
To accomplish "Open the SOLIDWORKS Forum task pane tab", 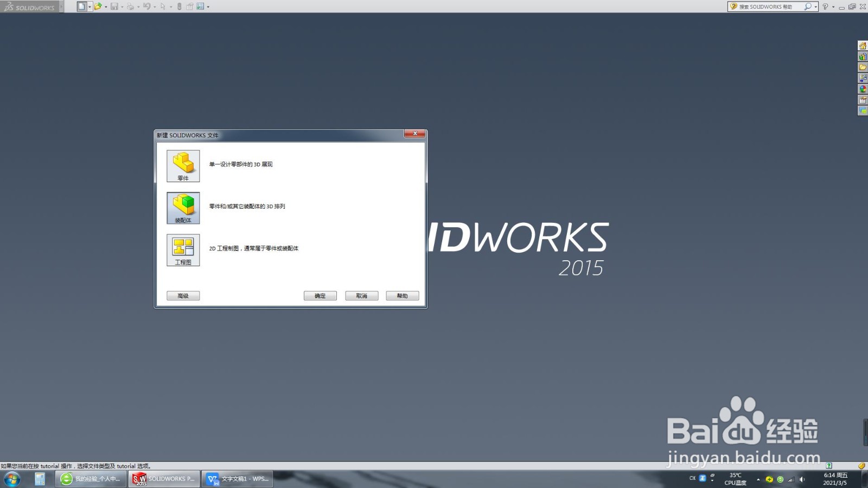I will (x=863, y=111).
